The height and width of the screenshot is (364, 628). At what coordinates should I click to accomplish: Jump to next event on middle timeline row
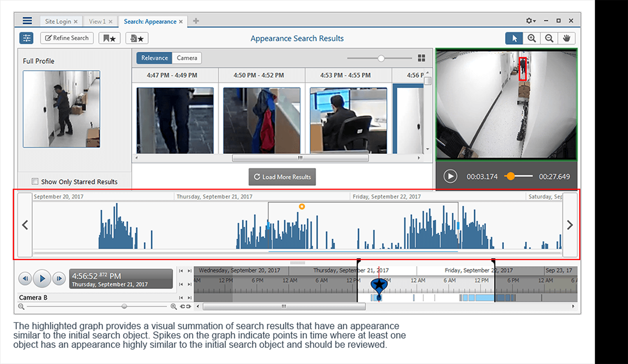tap(189, 285)
